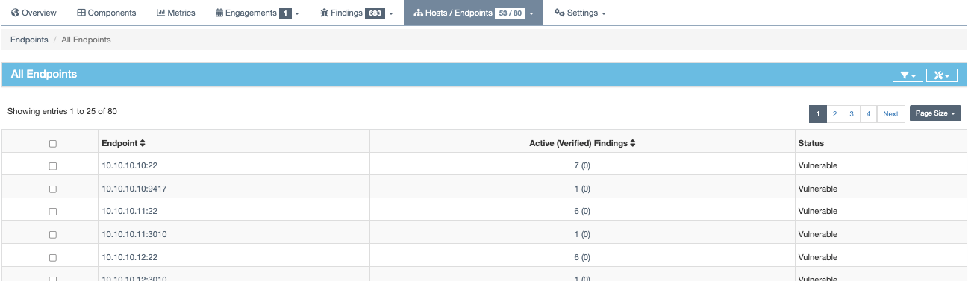Open the Engagements dropdown menu
This screenshot has height=281, width=980.
coord(257,13)
